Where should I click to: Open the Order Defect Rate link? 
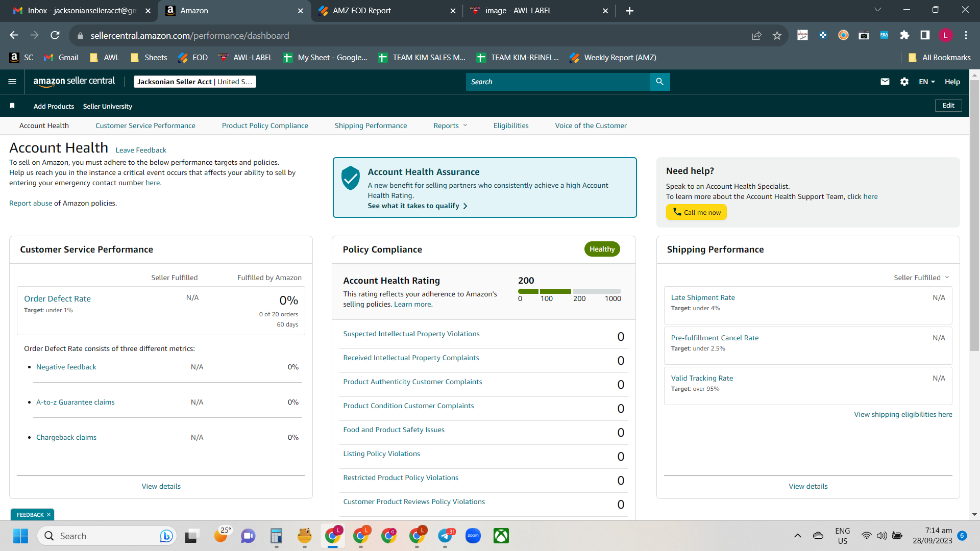point(58,299)
